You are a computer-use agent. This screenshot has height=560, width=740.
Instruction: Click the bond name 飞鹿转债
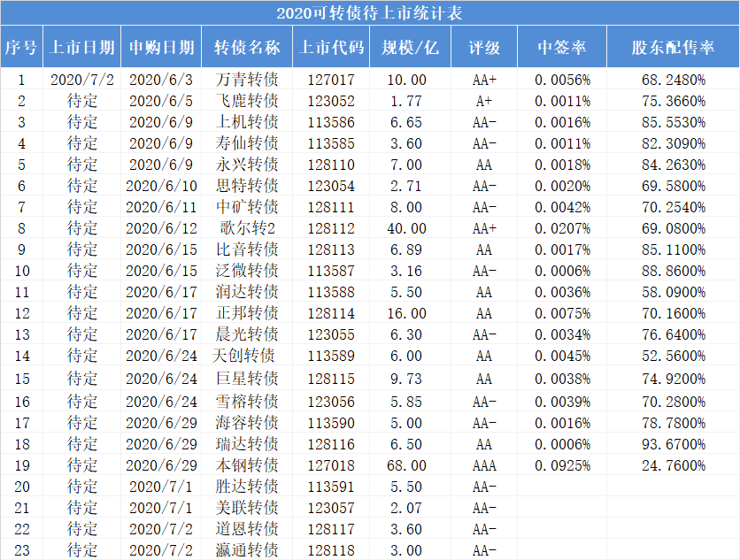(247, 101)
